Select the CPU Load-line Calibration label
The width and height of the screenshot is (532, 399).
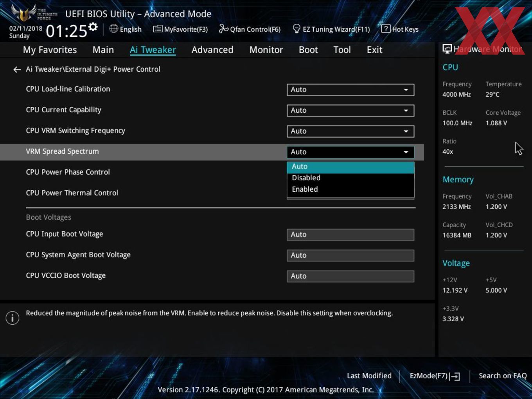point(68,89)
